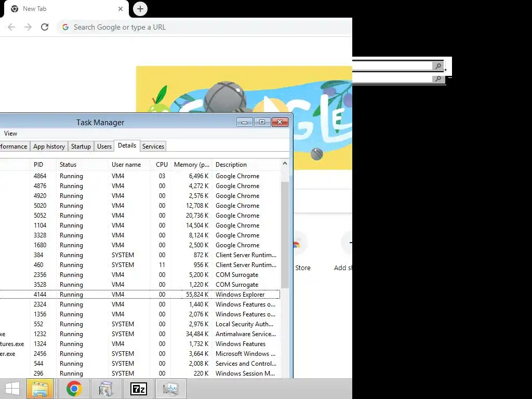
Task: Select the Details tab
Action: point(127,145)
